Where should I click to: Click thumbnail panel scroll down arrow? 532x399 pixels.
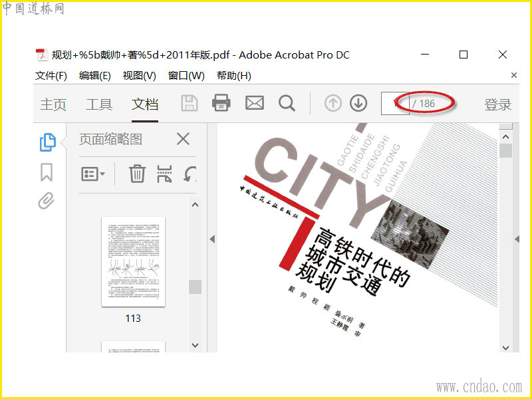[x=195, y=345]
